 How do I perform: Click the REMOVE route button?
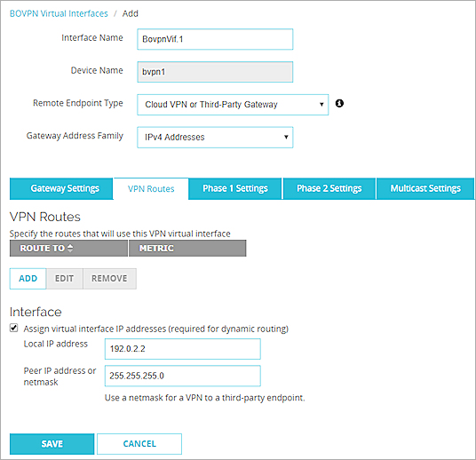coord(109,279)
